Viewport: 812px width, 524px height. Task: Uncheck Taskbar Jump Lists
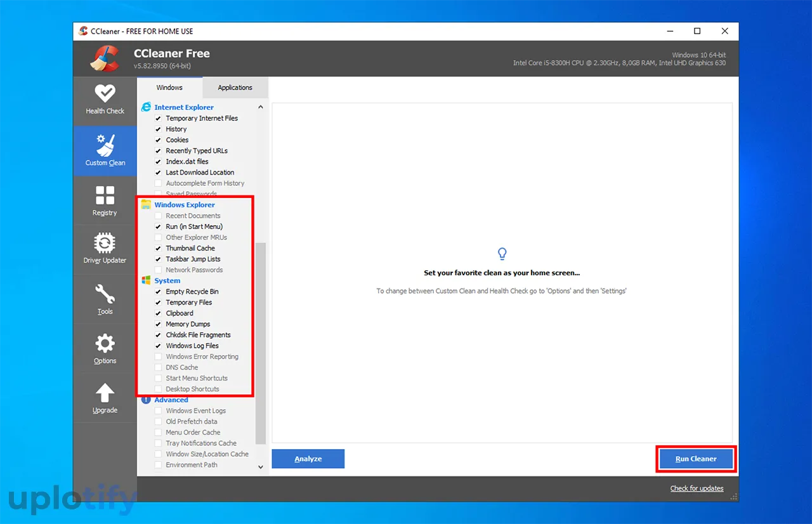coord(159,259)
